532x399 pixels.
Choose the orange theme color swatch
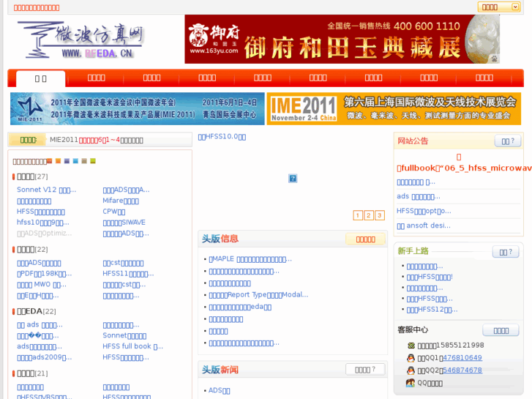58,161
